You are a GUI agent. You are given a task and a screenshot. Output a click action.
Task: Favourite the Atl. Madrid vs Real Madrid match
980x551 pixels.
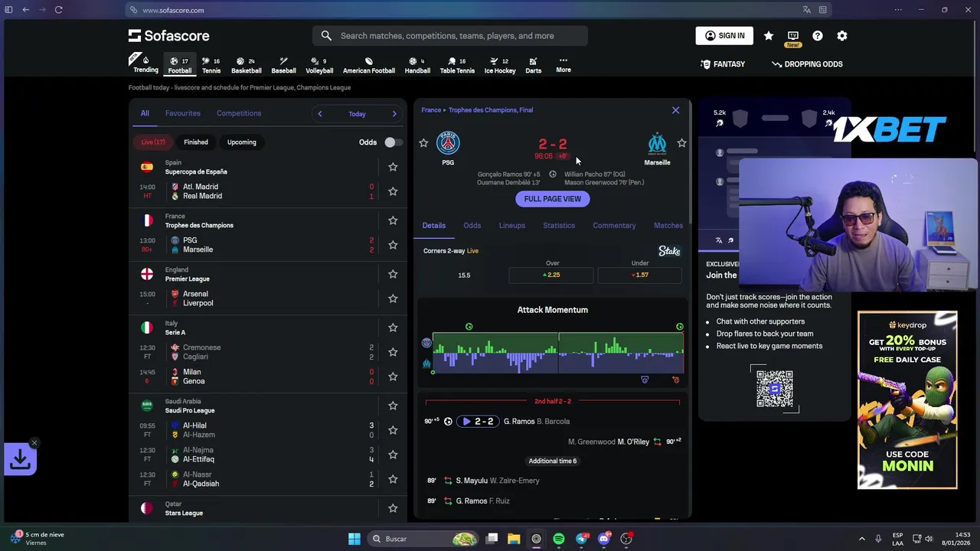(x=393, y=191)
